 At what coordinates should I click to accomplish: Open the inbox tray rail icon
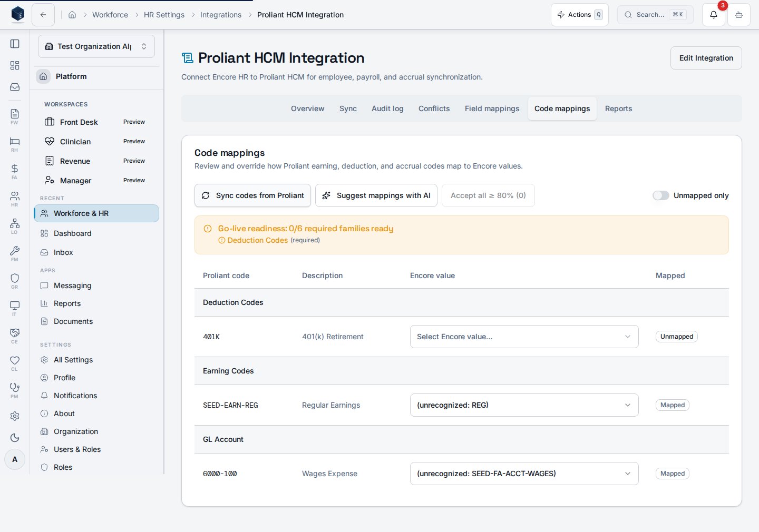click(x=15, y=87)
